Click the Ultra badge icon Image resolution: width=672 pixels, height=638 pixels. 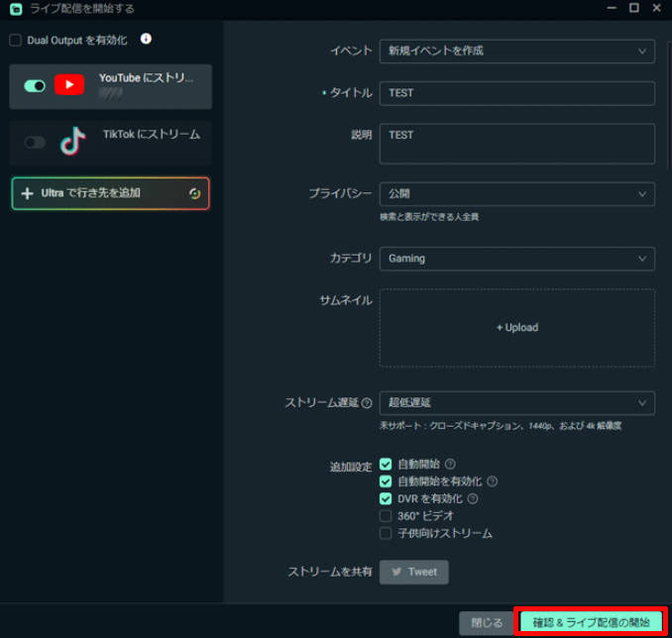(x=194, y=193)
